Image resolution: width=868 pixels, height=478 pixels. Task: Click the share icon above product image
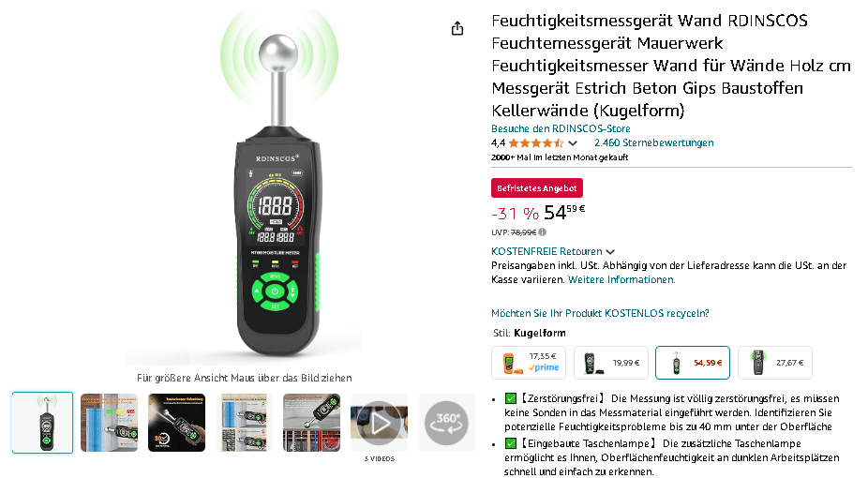tap(457, 28)
